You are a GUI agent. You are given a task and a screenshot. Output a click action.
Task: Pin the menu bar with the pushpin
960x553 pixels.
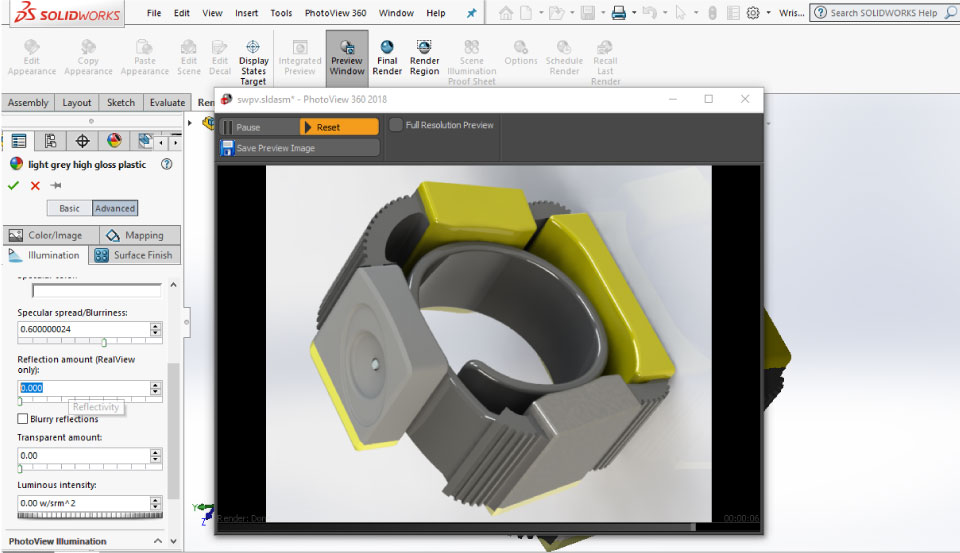pos(471,13)
